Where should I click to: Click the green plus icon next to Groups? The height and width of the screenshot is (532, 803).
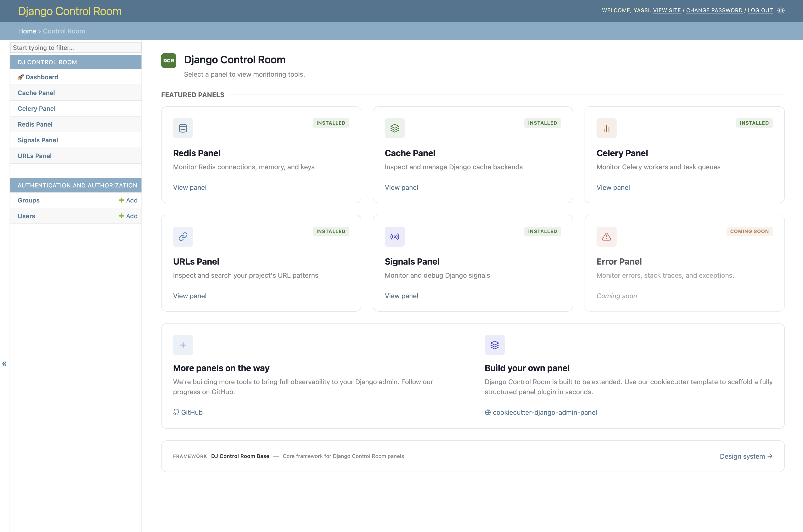[122, 200]
